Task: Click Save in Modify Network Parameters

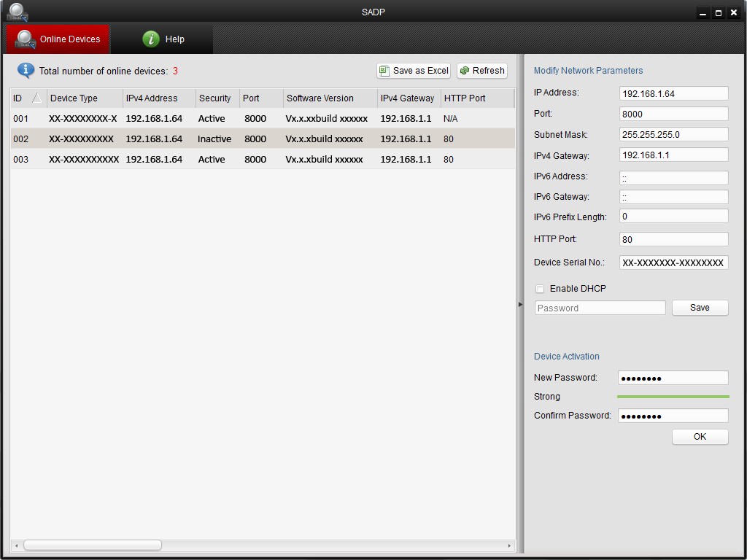Action: [x=700, y=308]
